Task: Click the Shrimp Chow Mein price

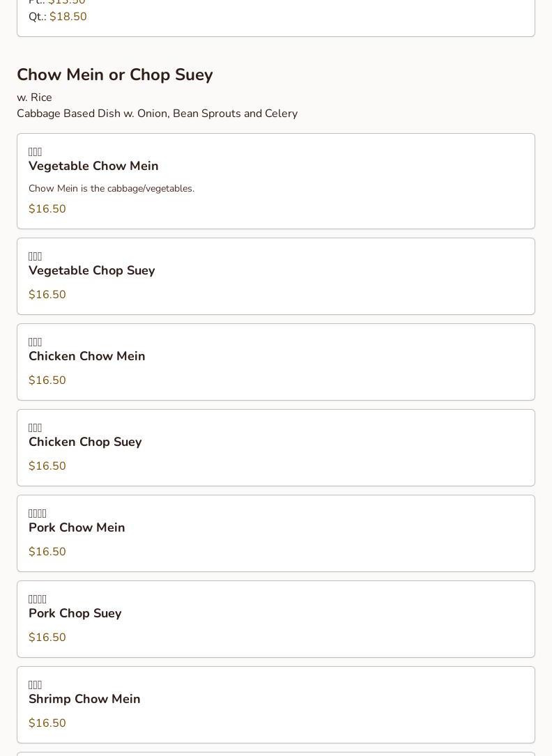Action: click(47, 723)
